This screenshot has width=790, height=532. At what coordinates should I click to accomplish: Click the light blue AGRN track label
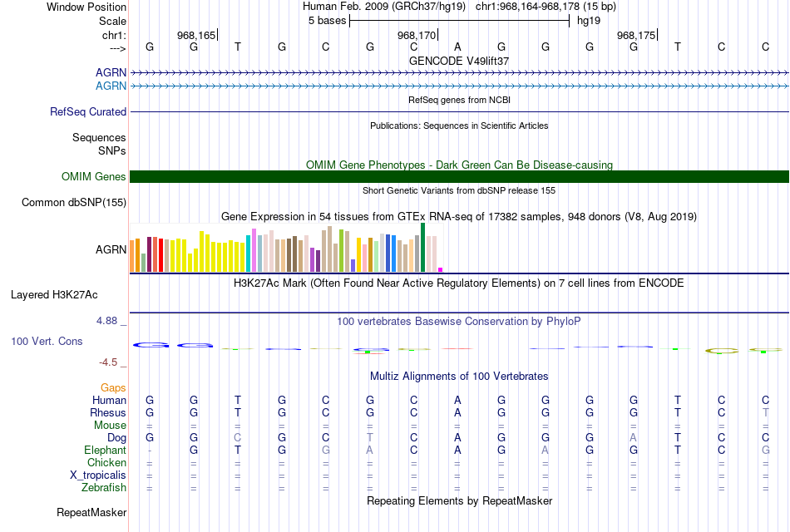click(111, 86)
